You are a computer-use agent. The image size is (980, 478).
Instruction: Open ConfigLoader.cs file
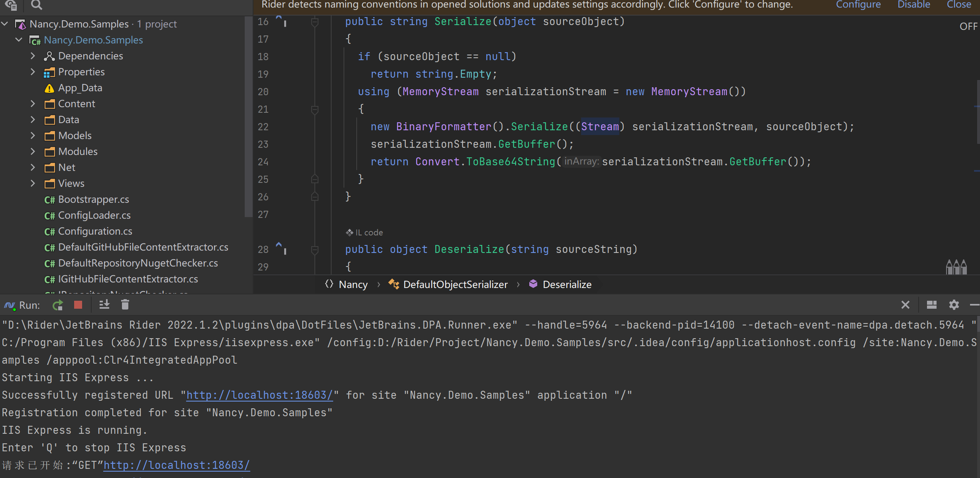pos(94,215)
